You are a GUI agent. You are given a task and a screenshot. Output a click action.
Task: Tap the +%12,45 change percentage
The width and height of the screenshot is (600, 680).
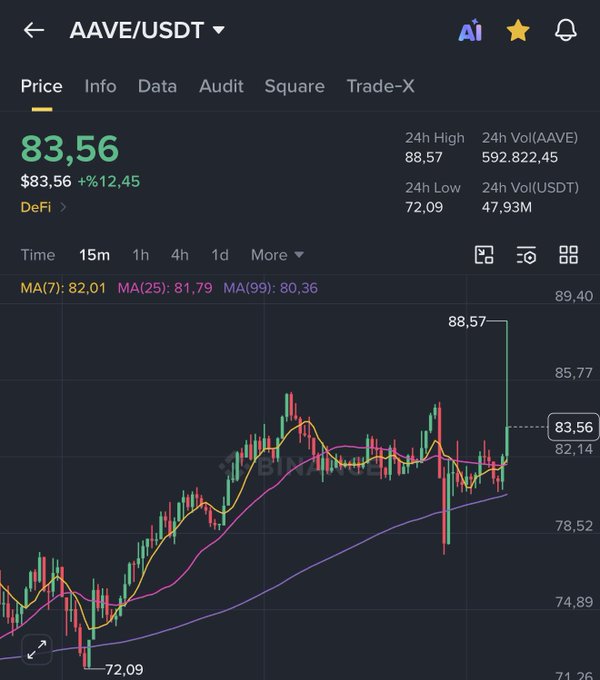(109, 181)
